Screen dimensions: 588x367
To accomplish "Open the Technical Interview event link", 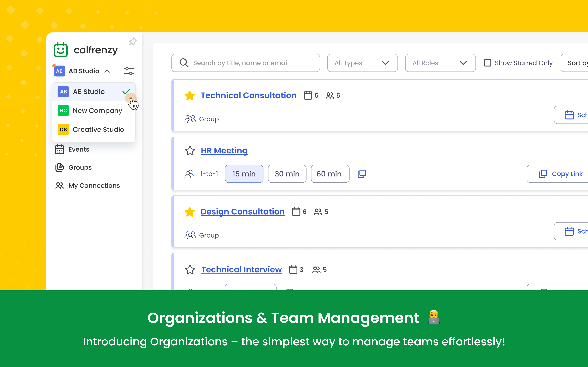I will coord(241,269).
